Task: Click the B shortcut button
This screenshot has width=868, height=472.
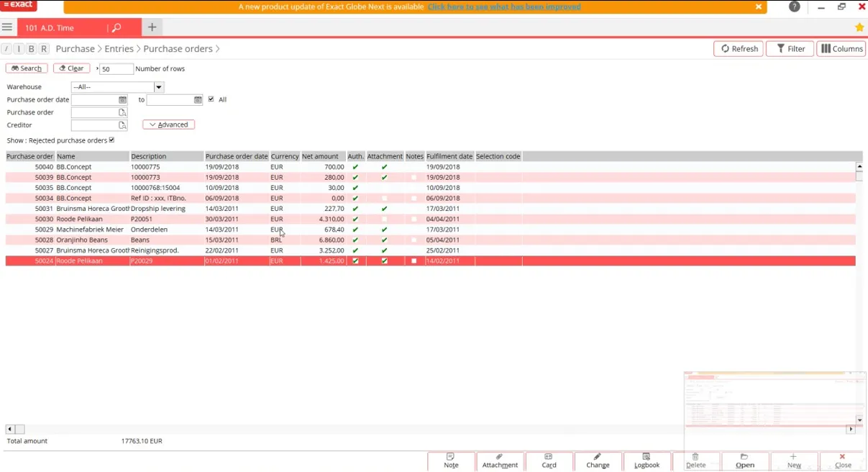Action: [32, 49]
